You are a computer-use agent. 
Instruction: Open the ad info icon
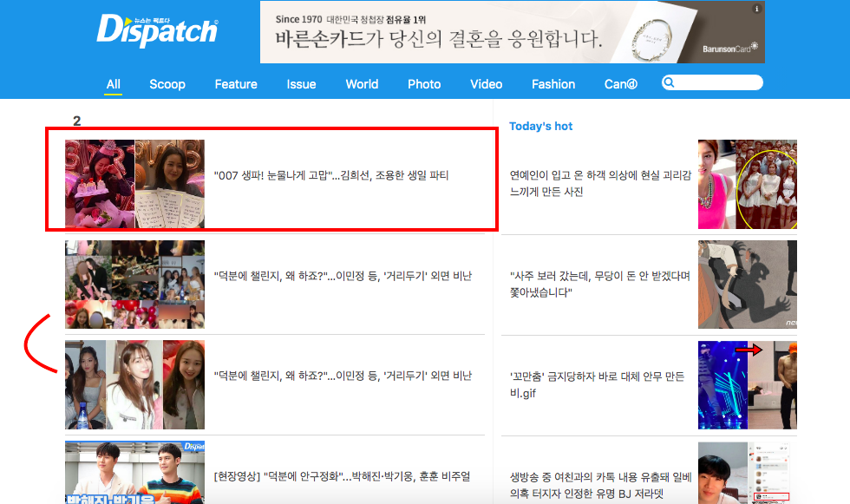[x=756, y=9]
